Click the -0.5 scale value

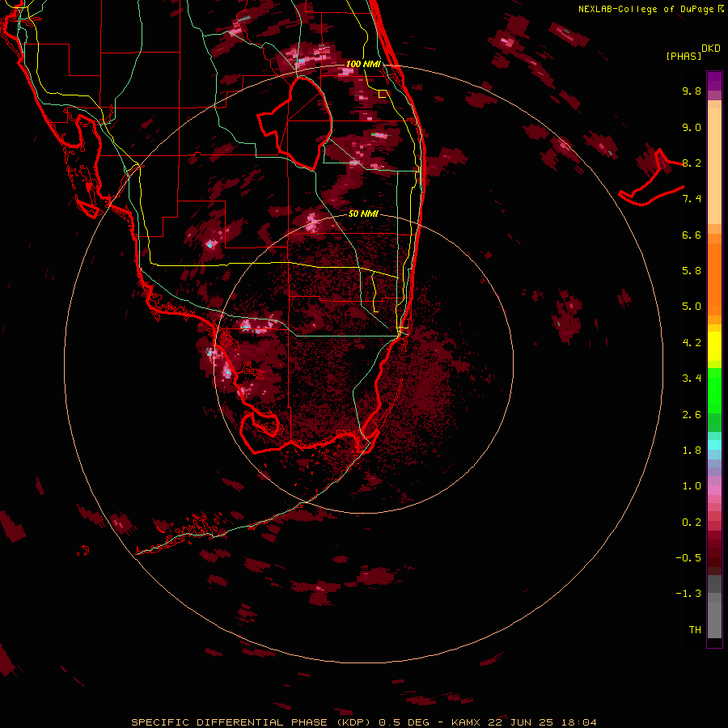pyautogui.click(x=688, y=558)
